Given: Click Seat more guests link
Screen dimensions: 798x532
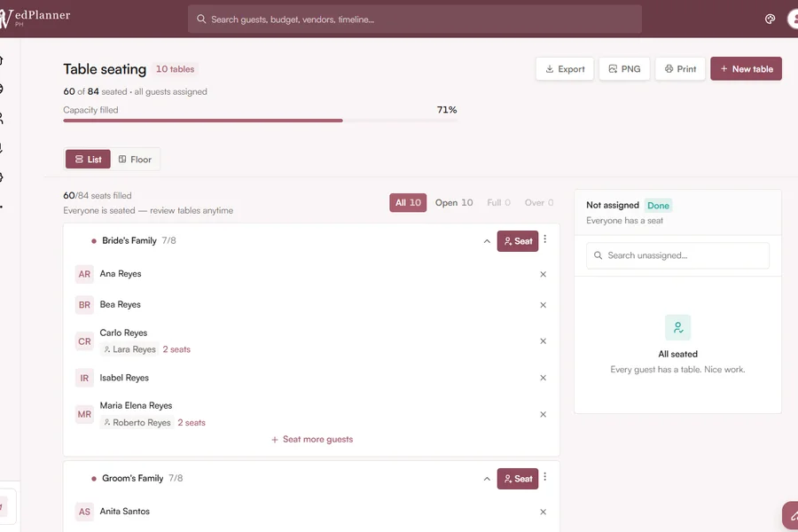Looking at the screenshot, I should pyautogui.click(x=312, y=440).
